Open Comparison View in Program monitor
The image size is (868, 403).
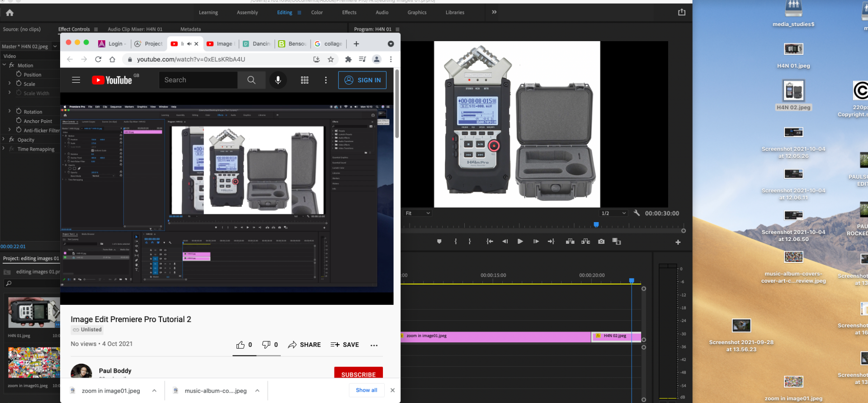point(617,242)
